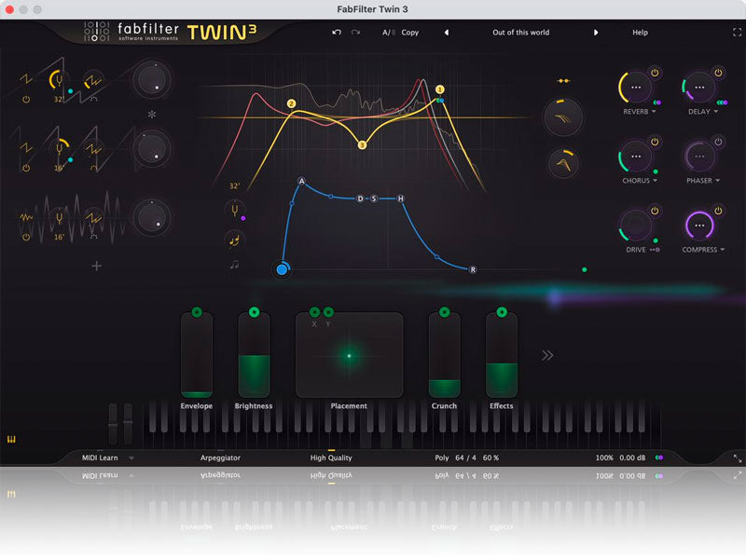Click the DRIVE options icon beside label
The image size is (746, 560).
[655, 250]
